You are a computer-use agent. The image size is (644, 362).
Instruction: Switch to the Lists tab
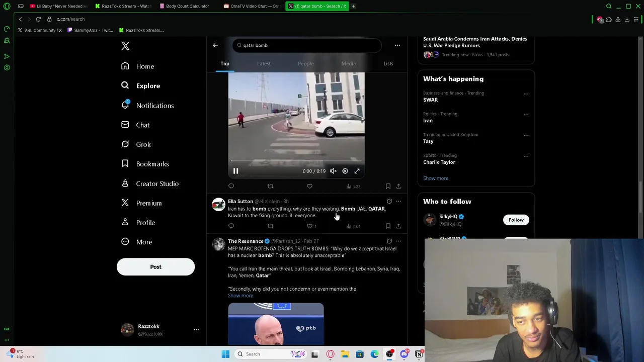pos(388,64)
